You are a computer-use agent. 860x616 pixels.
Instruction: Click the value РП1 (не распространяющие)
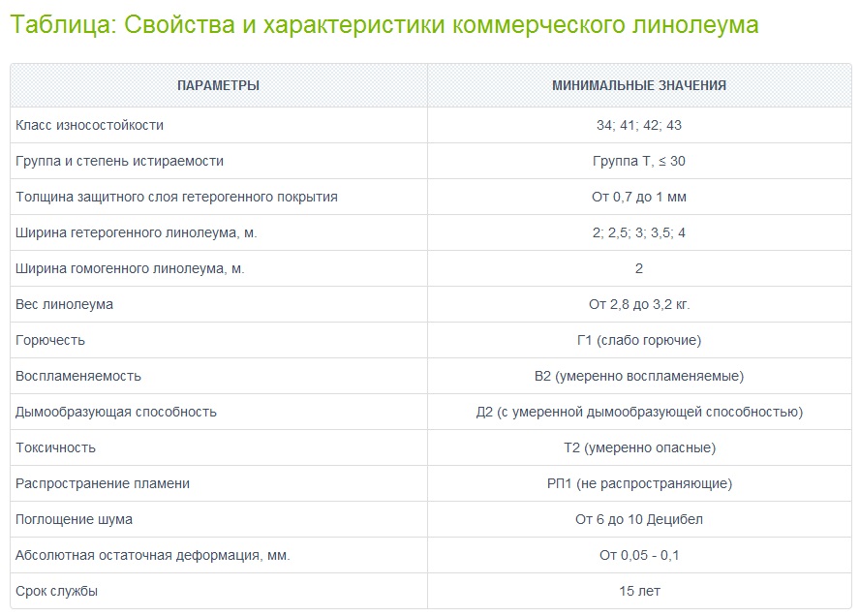(x=639, y=484)
